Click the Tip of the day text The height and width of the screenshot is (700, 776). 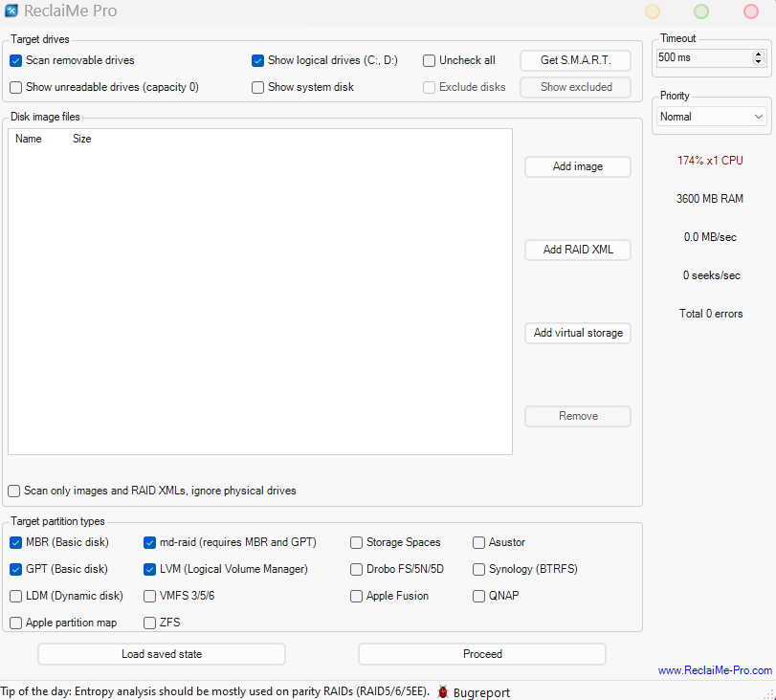[214, 691]
